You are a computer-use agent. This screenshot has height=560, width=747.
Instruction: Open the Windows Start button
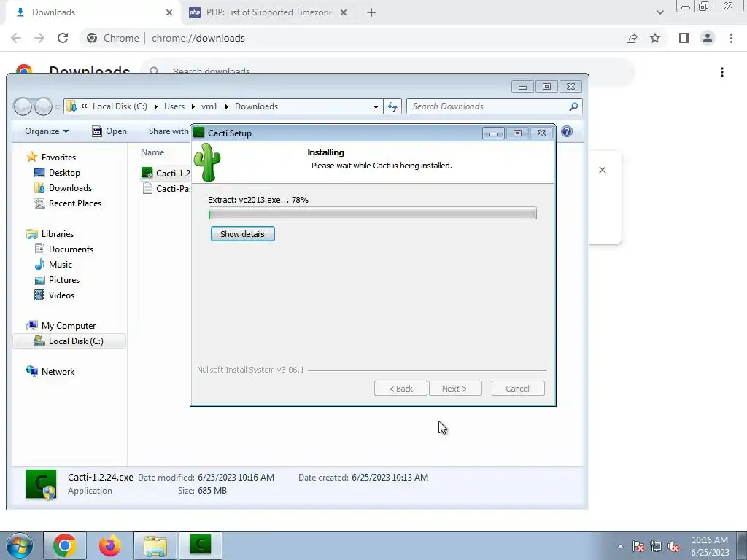tap(19, 545)
